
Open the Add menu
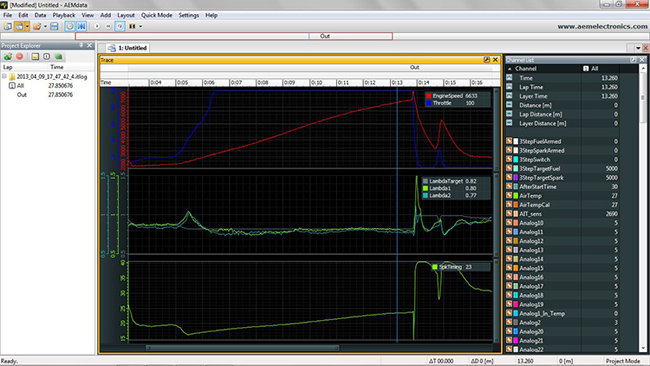pyautogui.click(x=106, y=15)
